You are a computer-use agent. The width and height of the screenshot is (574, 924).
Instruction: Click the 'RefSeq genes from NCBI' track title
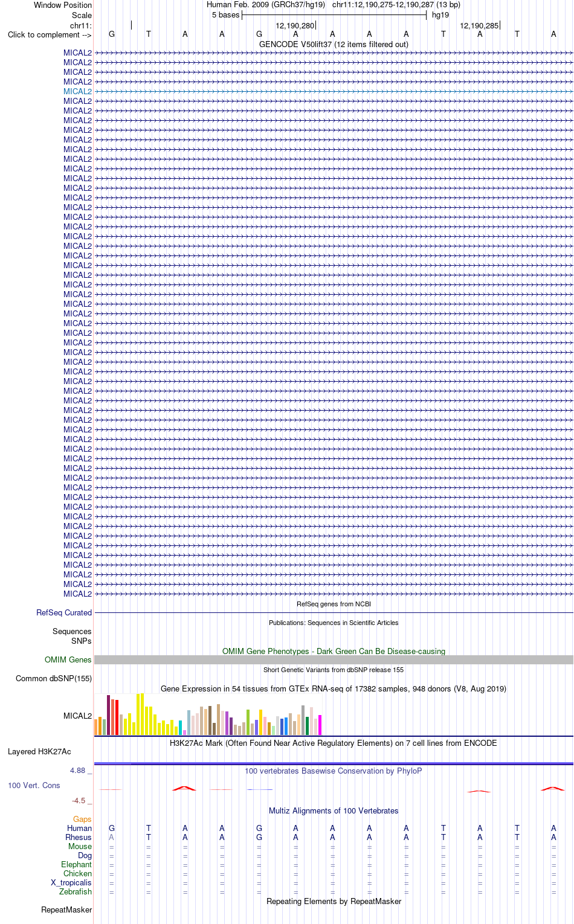click(334, 604)
